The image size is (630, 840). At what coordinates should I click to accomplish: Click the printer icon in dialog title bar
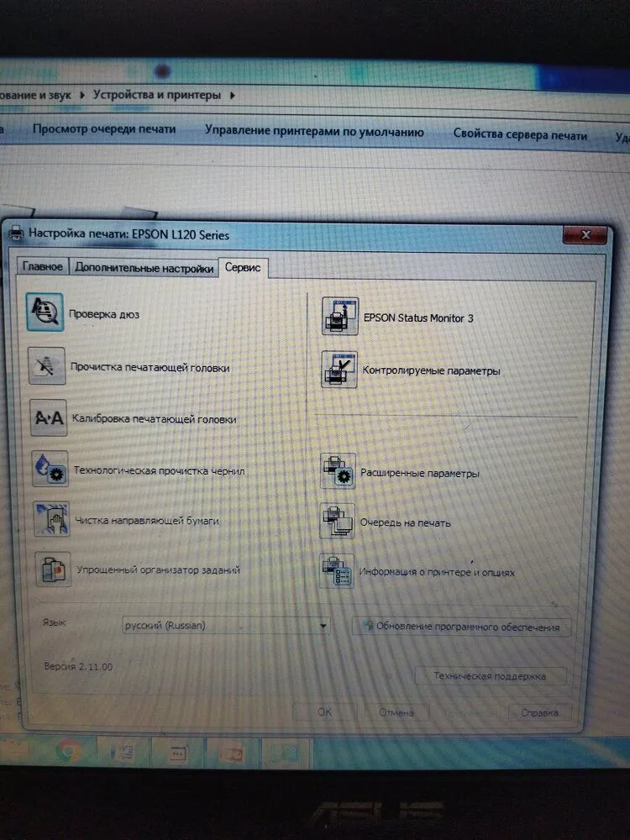pos(17,233)
